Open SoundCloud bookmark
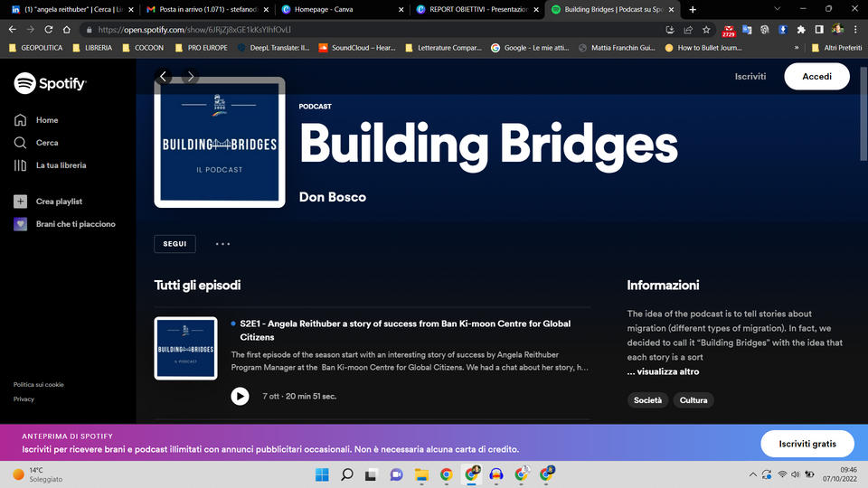Screen dimensions: 868x488 357,48
